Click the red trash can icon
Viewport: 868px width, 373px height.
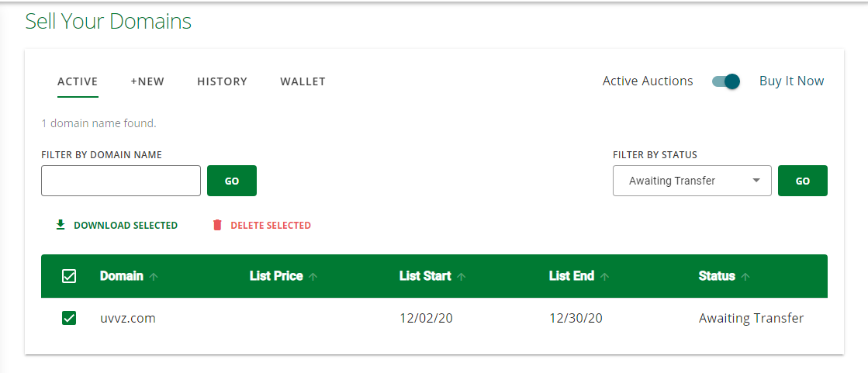click(217, 225)
